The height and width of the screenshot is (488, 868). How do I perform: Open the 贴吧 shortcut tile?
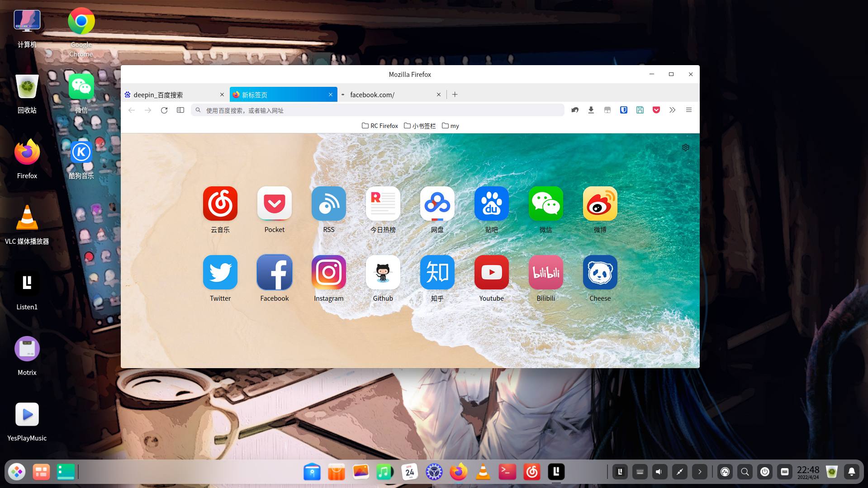[x=492, y=204]
